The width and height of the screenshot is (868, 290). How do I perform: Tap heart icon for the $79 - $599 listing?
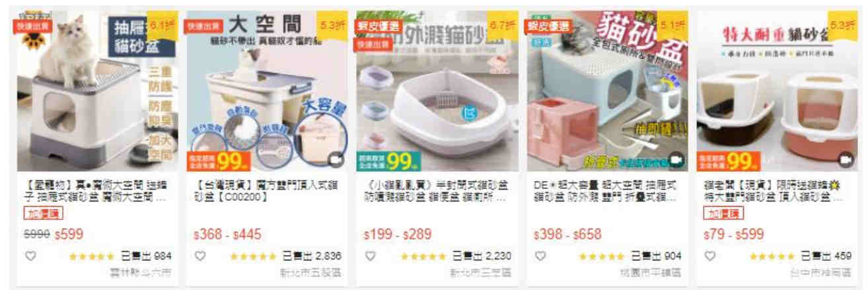pyautogui.click(x=710, y=256)
